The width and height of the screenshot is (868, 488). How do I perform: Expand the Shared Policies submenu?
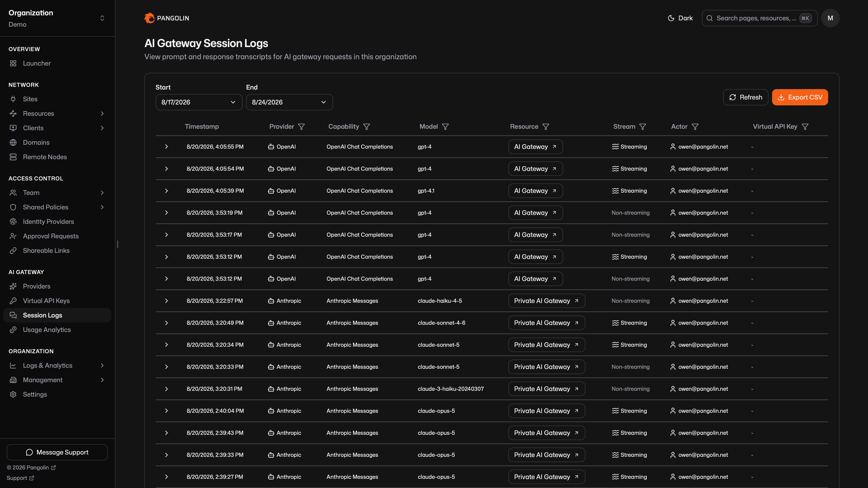(x=57, y=207)
